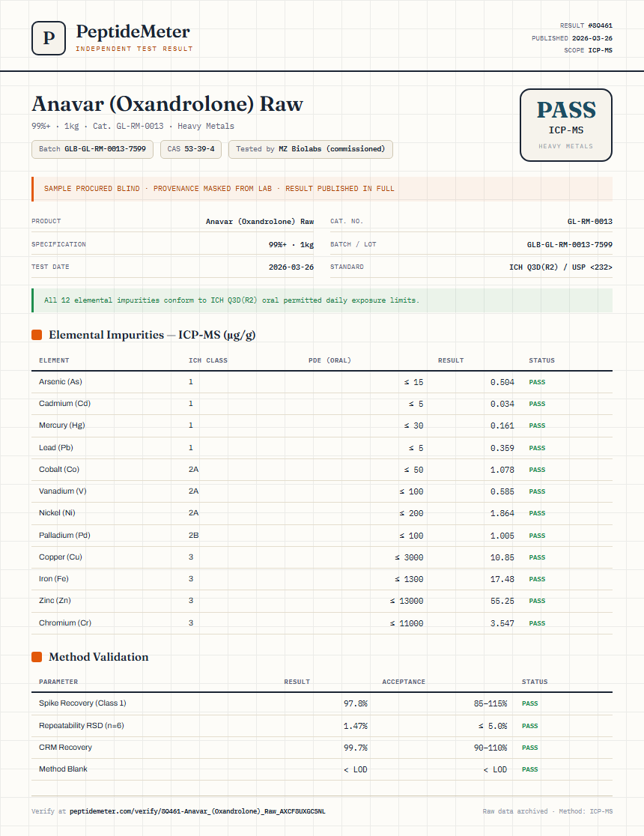
Task: Click the sample procured blind banner
Action: tap(322, 189)
